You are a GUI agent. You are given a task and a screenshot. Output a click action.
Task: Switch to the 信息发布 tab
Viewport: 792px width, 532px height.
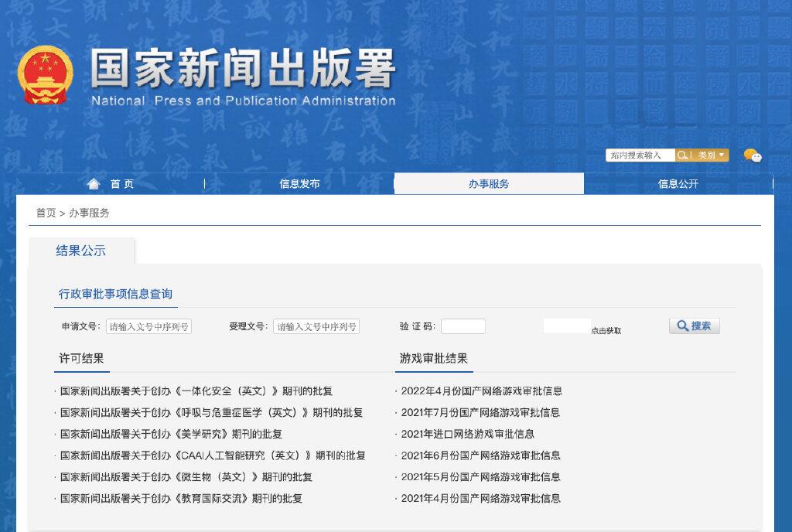click(299, 183)
